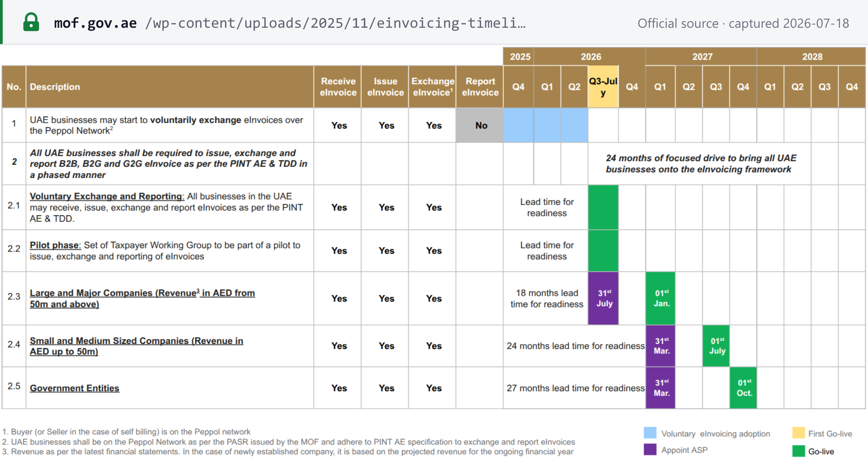Click the green Go-live block in Pilot phase row
The image size is (868, 462).
(603, 251)
